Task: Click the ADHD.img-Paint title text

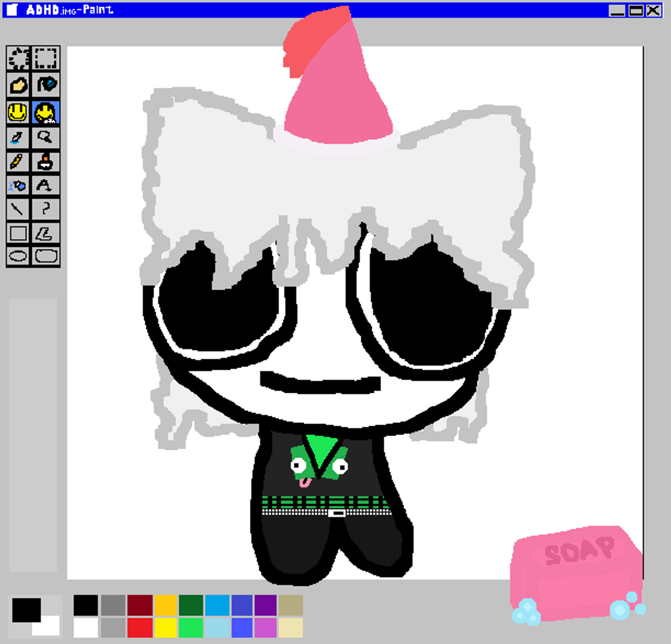Action: (69, 10)
